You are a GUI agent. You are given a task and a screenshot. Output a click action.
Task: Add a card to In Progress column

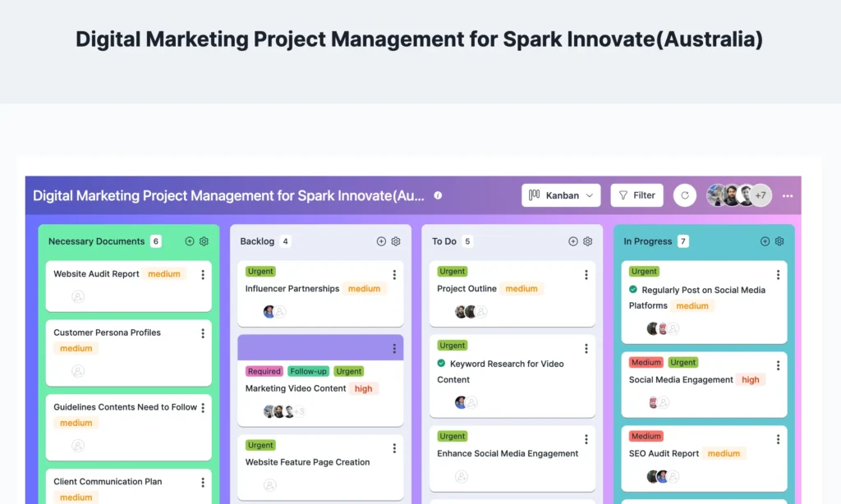[765, 241]
